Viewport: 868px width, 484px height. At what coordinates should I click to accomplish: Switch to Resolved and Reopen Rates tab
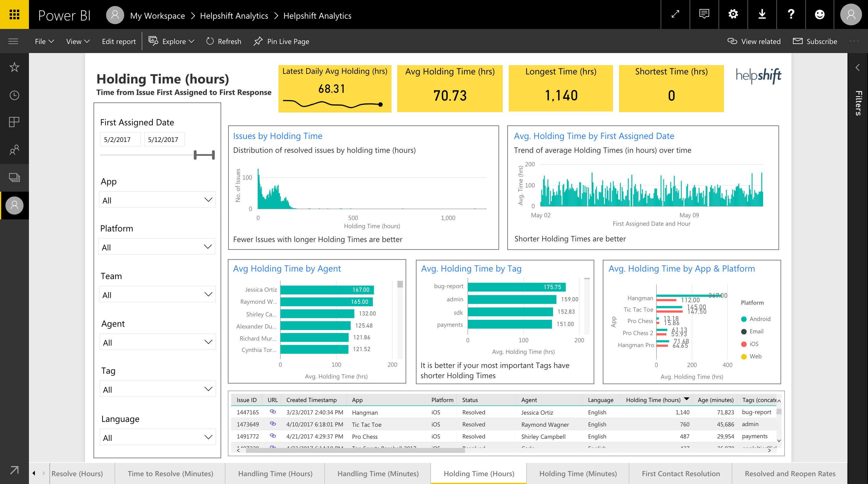790,473
